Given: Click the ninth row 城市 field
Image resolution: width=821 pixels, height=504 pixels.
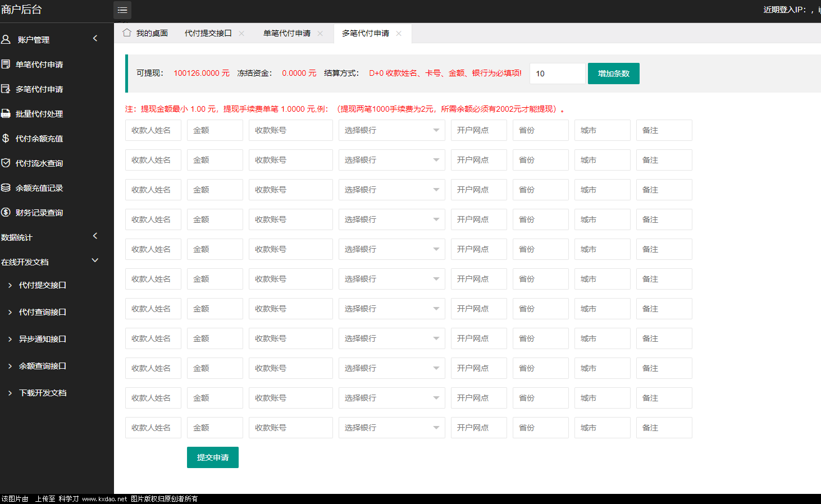Looking at the screenshot, I should (603, 368).
